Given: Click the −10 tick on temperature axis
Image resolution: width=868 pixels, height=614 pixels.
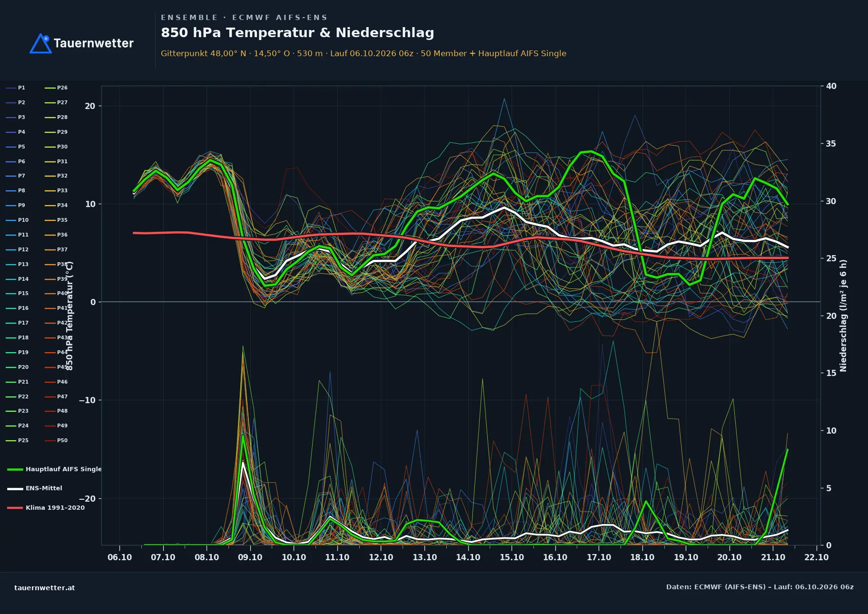Looking at the screenshot, I should (87, 400).
